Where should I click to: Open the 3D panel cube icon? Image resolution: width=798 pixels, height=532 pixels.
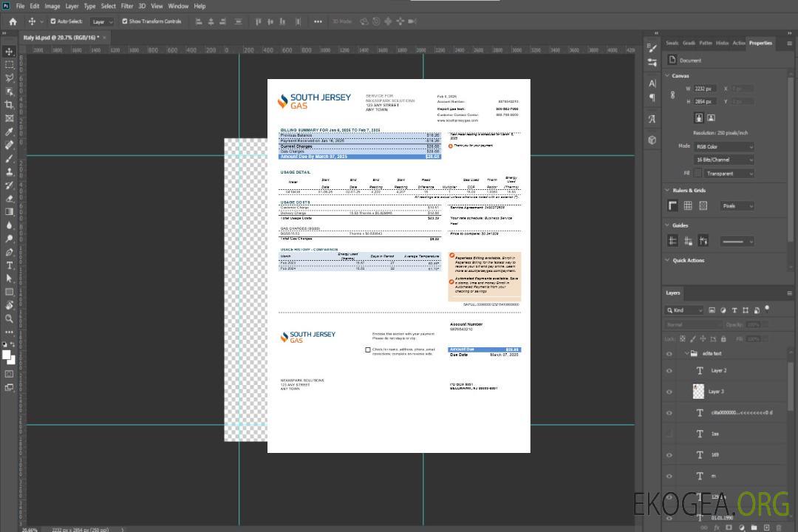[652, 140]
